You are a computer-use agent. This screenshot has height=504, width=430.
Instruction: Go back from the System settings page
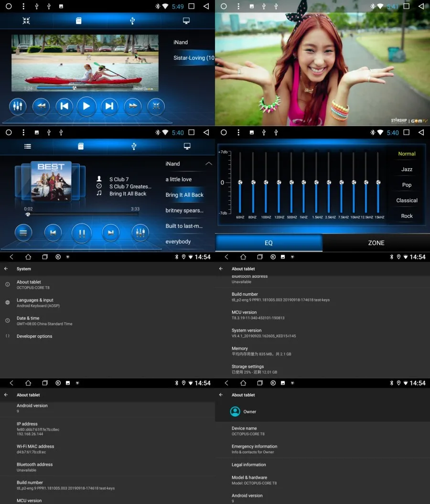pos(6,268)
